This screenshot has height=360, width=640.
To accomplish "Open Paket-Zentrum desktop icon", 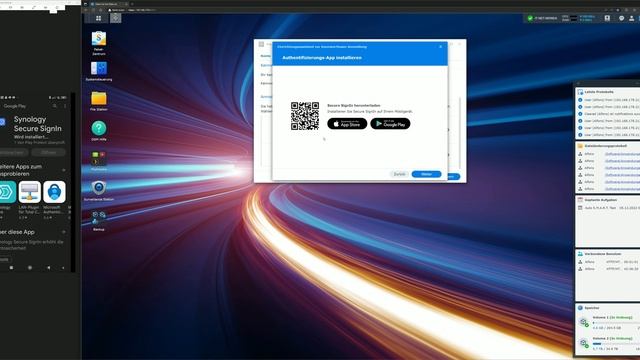I will (x=99, y=39).
